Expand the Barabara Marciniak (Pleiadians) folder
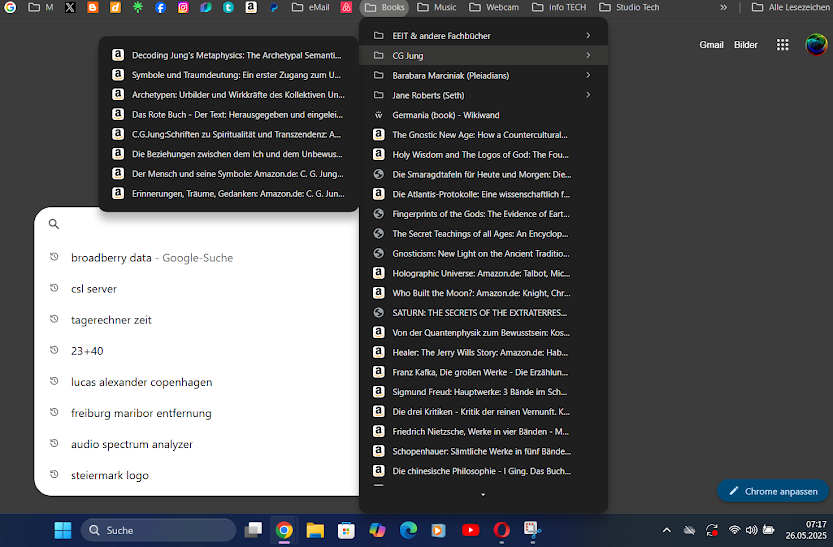Viewport: 833px width, 547px height. (483, 75)
